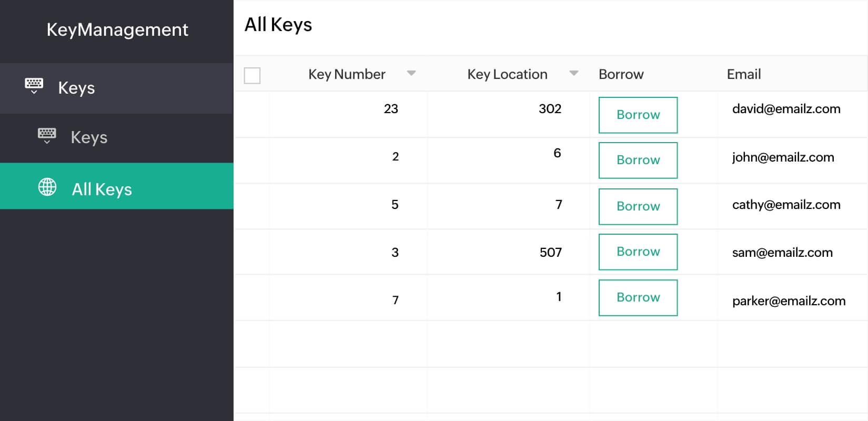Click the Key Number column header label
The image size is (868, 421).
tap(347, 74)
